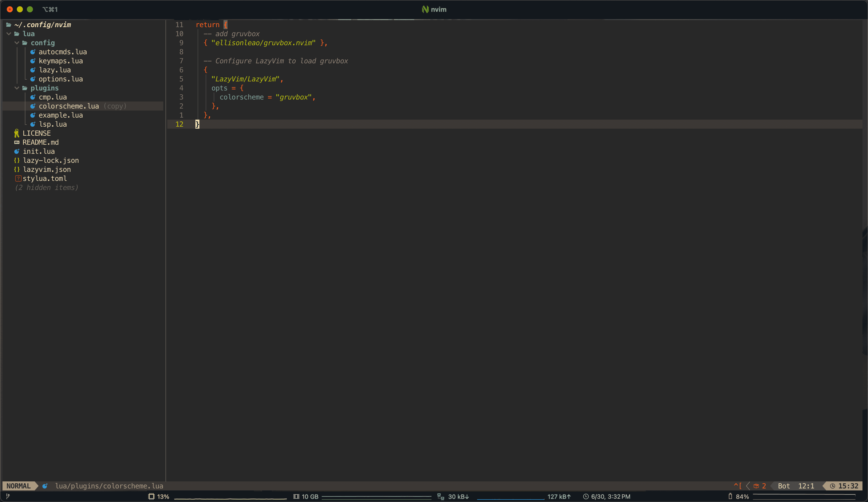The height and width of the screenshot is (502, 868).
Task: Click the markdown icon beside README.md
Action: [x=17, y=142]
